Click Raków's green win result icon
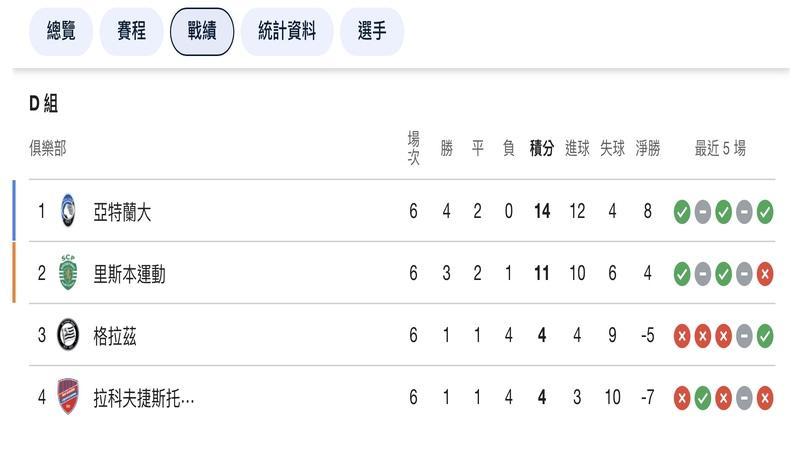The width and height of the screenshot is (800, 450). 703,398
